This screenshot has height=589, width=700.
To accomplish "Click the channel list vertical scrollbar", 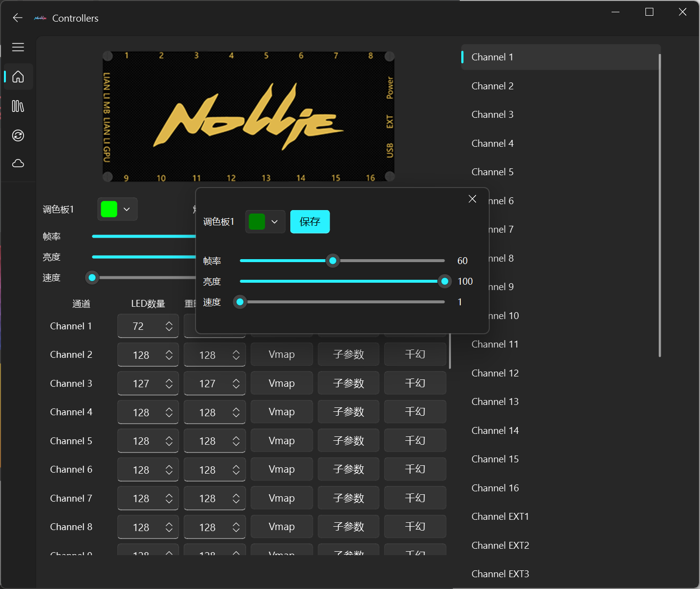I will [x=659, y=205].
